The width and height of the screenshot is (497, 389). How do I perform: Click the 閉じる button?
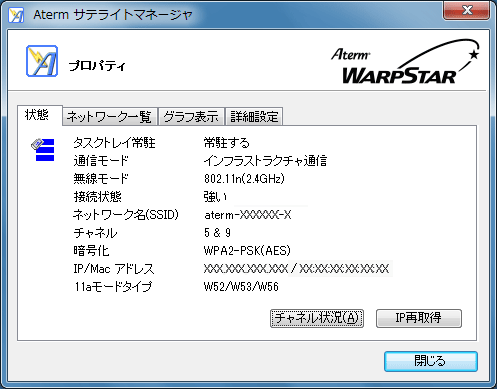click(431, 361)
